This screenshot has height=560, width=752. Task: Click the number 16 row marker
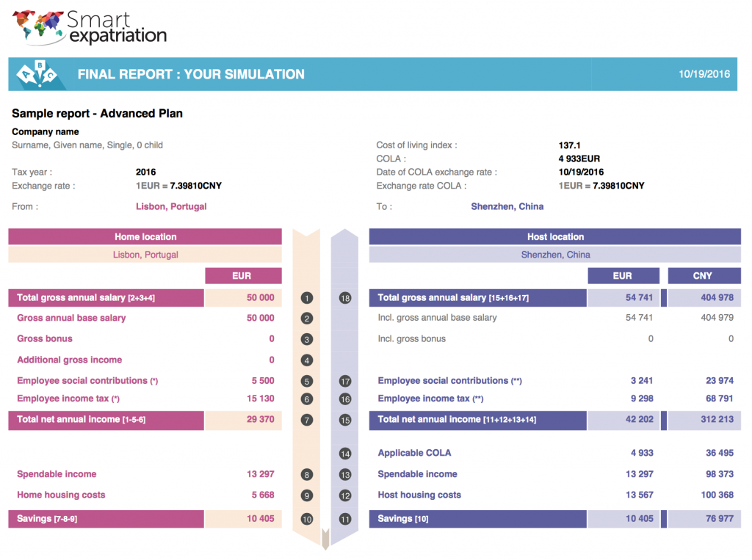pos(345,399)
